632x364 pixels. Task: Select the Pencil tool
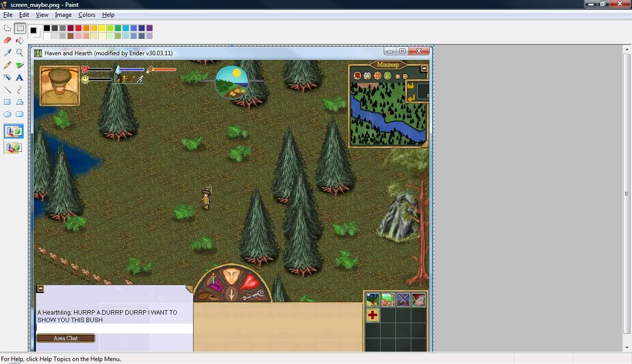pyautogui.click(x=7, y=65)
